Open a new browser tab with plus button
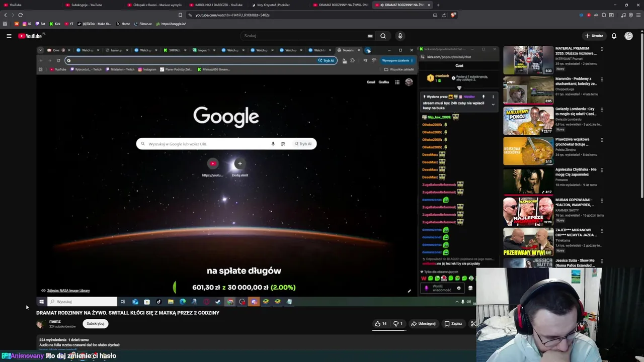The height and width of the screenshot is (362, 644). click(438, 5)
